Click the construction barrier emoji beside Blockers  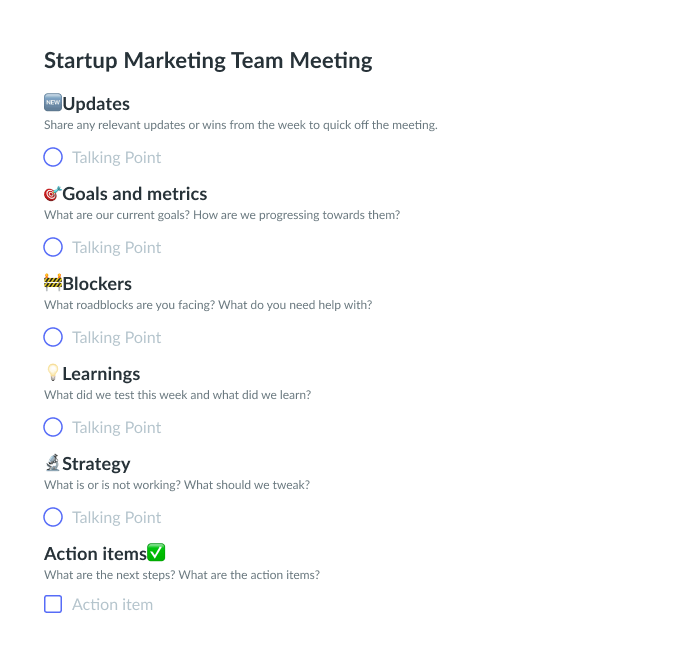(53, 283)
